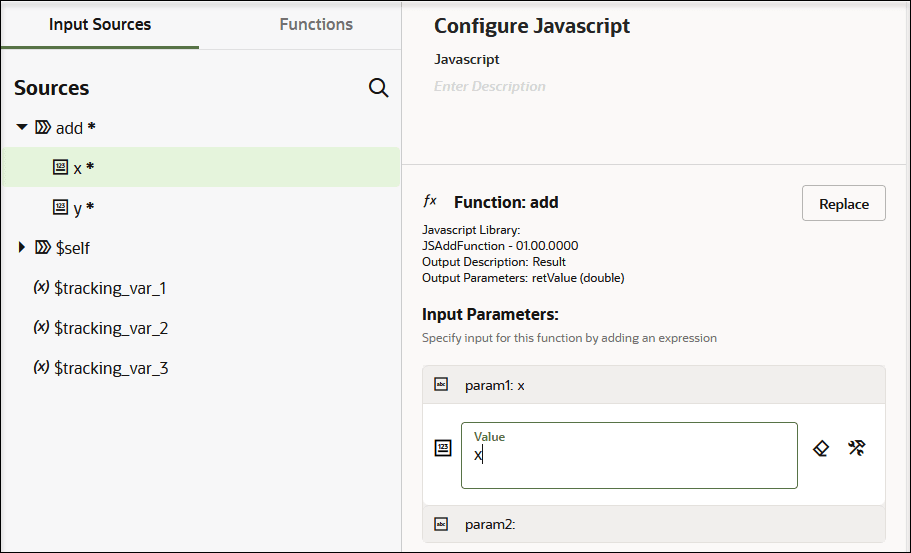Viewport: 911px width, 553px height.
Task: Click the param1 string type icon
Action: tap(441, 384)
